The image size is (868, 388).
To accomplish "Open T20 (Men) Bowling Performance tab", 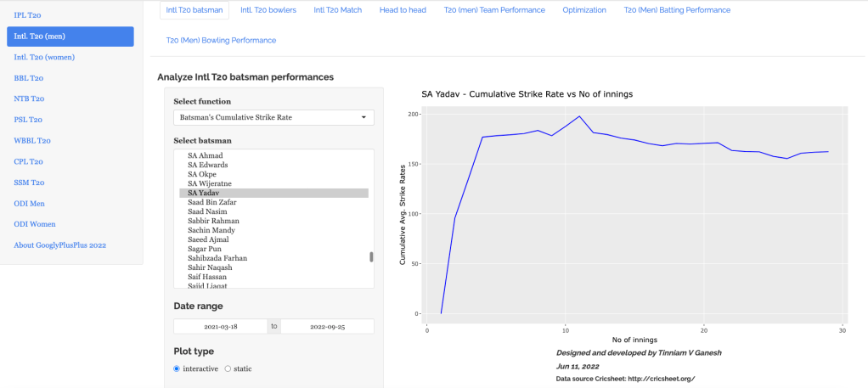I will [x=221, y=40].
